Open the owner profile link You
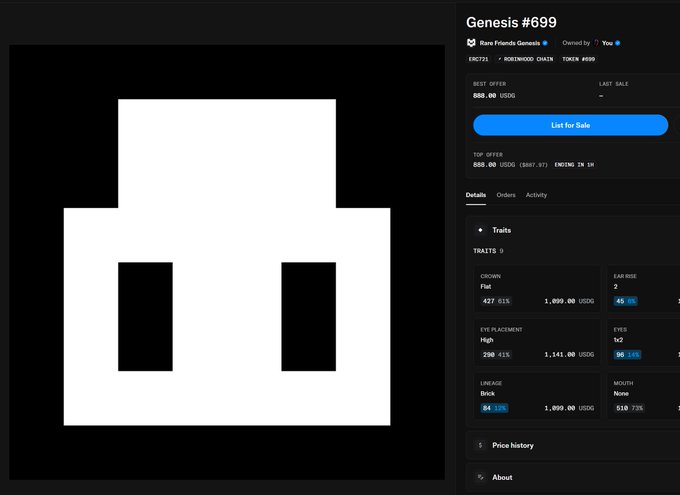Screen dimensions: 680x495 click(x=607, y=43)
